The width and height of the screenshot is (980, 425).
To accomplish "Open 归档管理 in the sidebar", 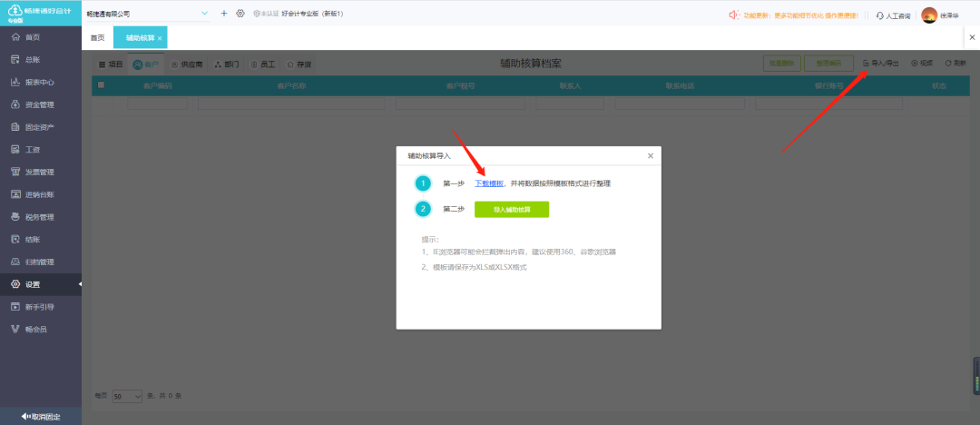I will 41,262.
